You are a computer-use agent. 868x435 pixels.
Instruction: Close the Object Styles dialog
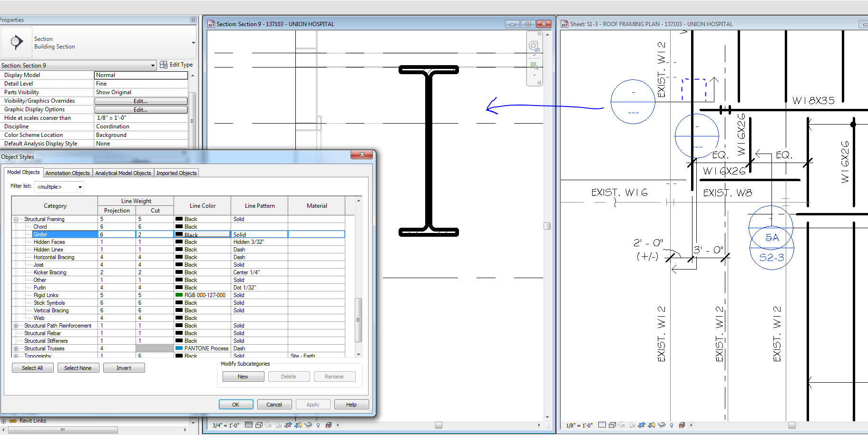point(362,155)
